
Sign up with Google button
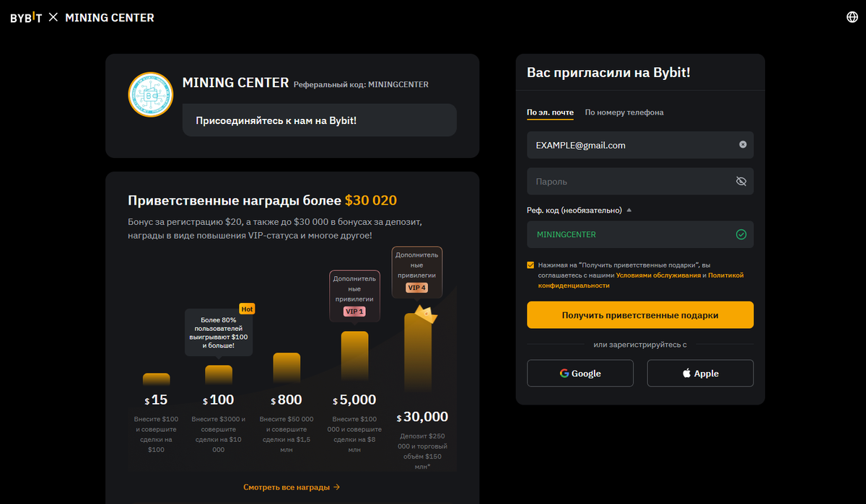[x=580, y=373]
